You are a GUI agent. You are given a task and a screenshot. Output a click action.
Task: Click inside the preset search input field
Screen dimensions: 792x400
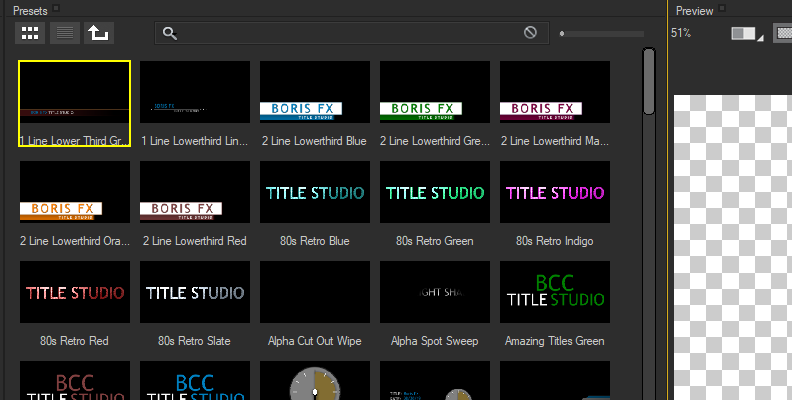coord(350,33)
